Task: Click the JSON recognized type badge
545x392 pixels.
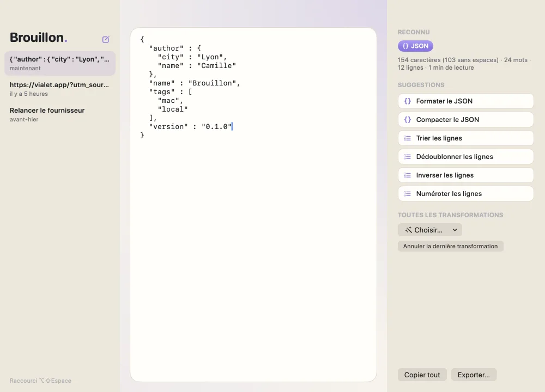Action: pos(415,46)
